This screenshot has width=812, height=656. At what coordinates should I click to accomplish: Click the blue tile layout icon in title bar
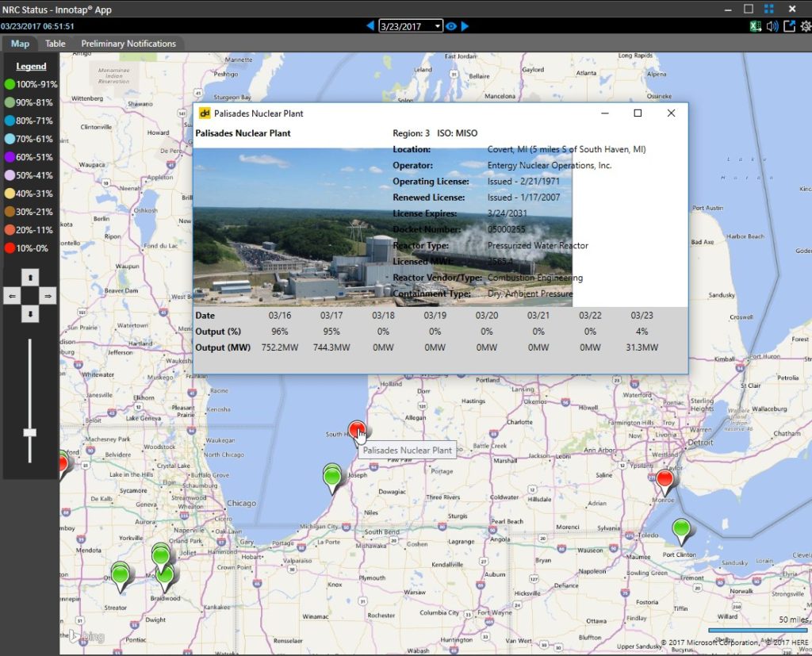[x=769, y=9]
